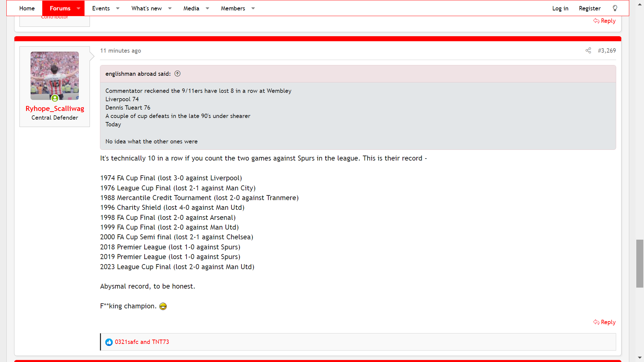Open englishman abroad said quote header

[138, 74]
